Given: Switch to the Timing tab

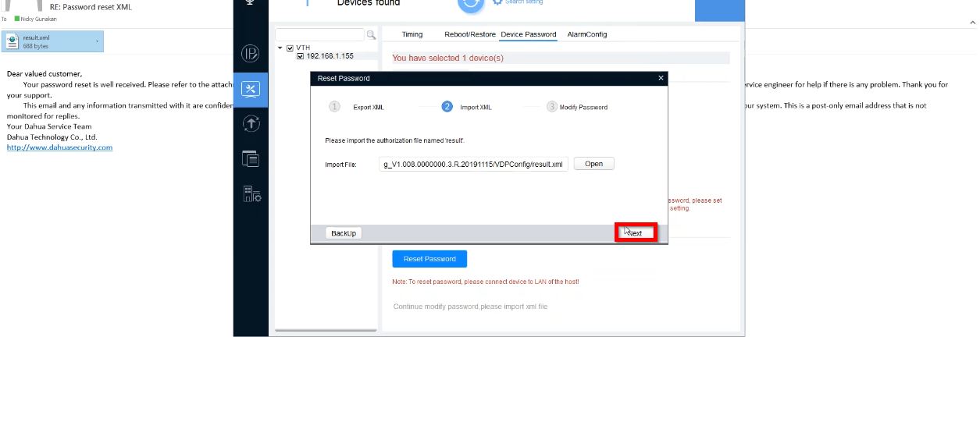Looking at the screenshot, I should click(x=412, y=34).
